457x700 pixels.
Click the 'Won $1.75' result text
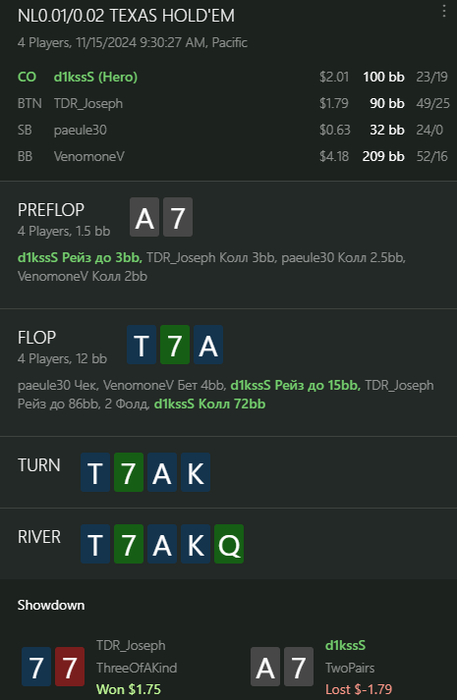click(x=129, y=689)
